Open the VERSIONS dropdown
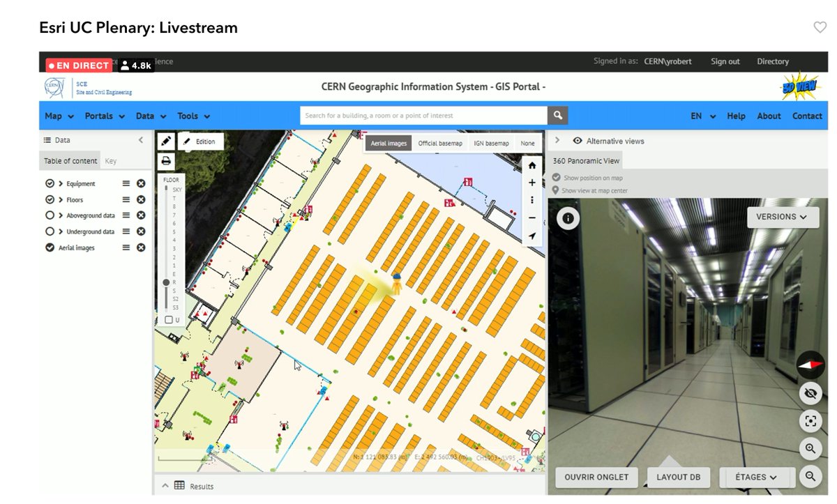This screenshot has height=504, width=837. tap(783, 217)
